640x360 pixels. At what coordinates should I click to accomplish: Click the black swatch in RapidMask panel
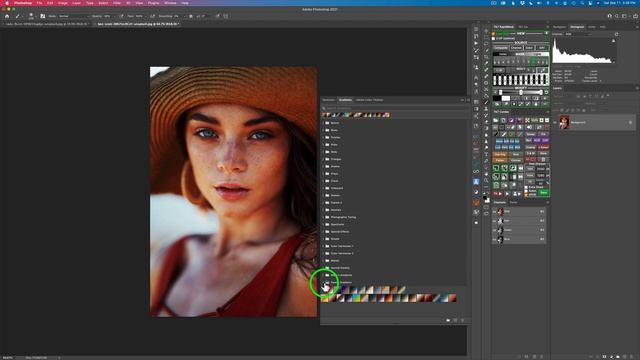[x=497, y=98]
